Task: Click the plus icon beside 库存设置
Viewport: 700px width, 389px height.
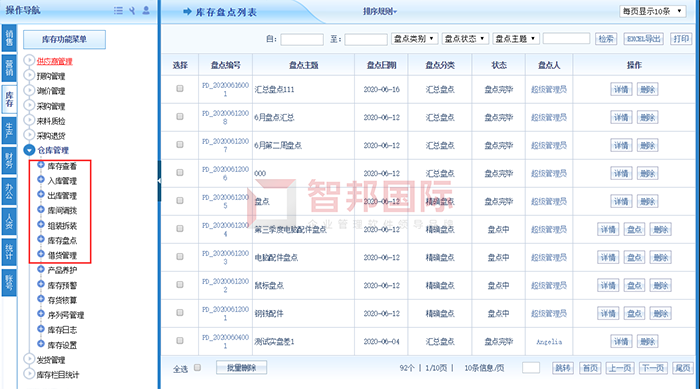Action: tap(41, 344)
